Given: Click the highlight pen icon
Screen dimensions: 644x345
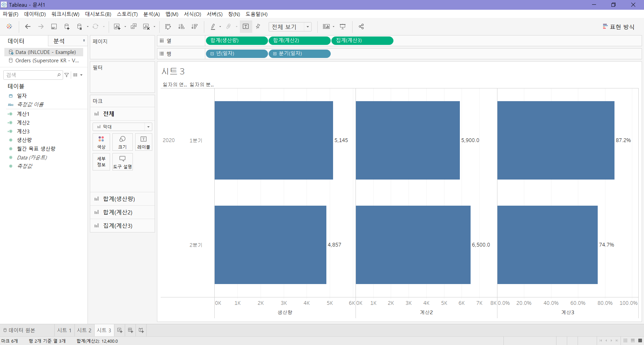Looking at the screenshot, I should pos(213,26).
